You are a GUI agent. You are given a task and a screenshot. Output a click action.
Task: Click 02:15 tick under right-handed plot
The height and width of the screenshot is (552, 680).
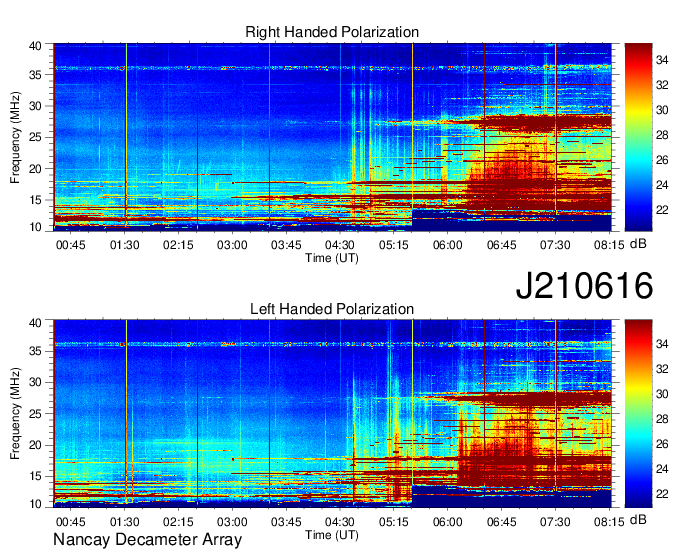point(178,245)
